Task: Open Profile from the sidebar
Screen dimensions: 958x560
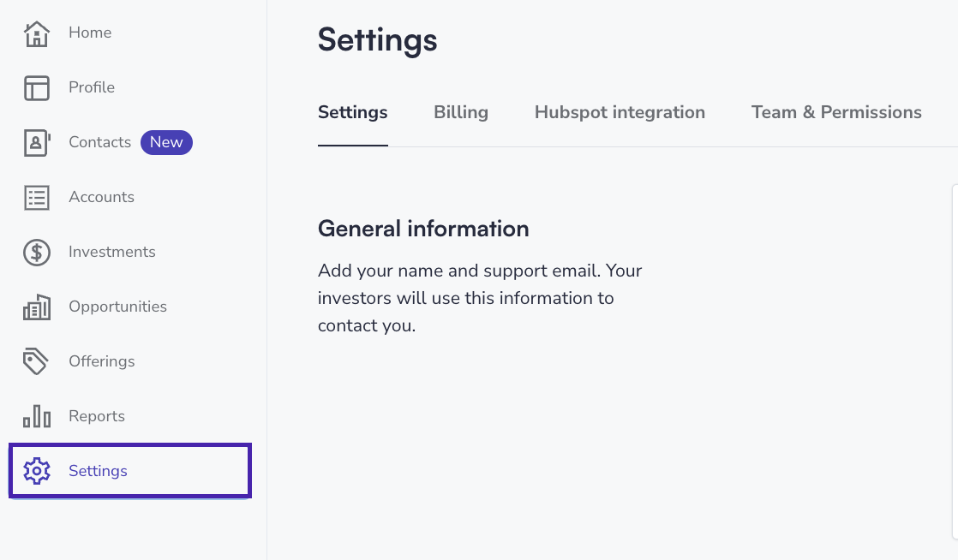Action: [x=92, y=87]
